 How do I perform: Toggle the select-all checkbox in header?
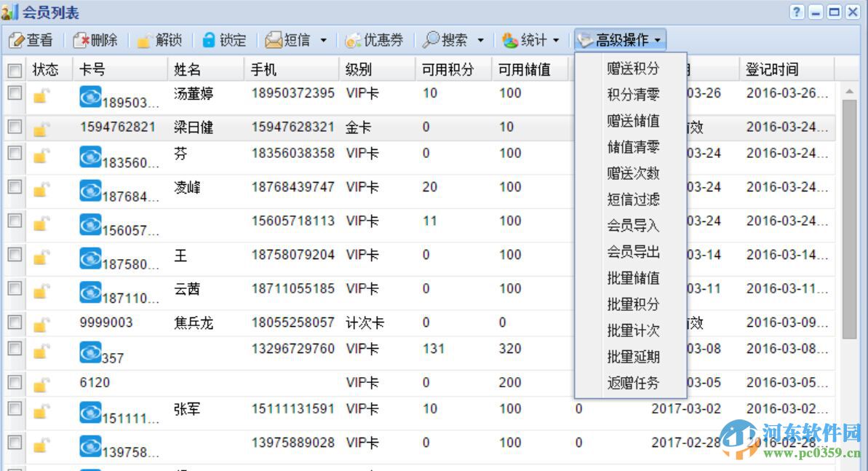click(15, 70)
